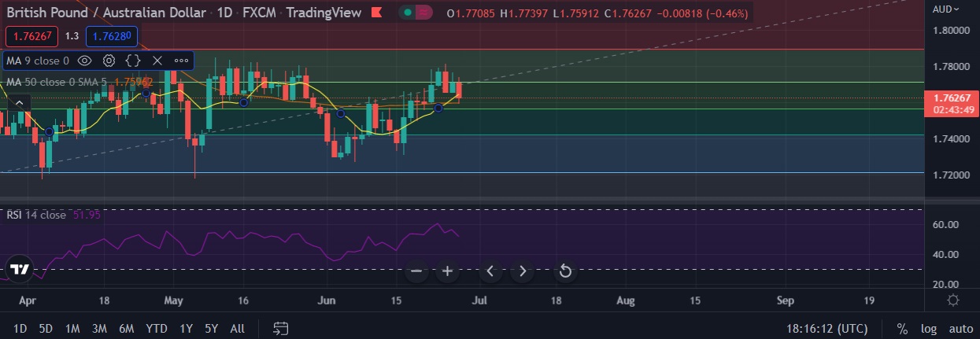Viewport: 980px width, 339px height.
Task: Zoom in the chart with plus button
Action: 448,271
